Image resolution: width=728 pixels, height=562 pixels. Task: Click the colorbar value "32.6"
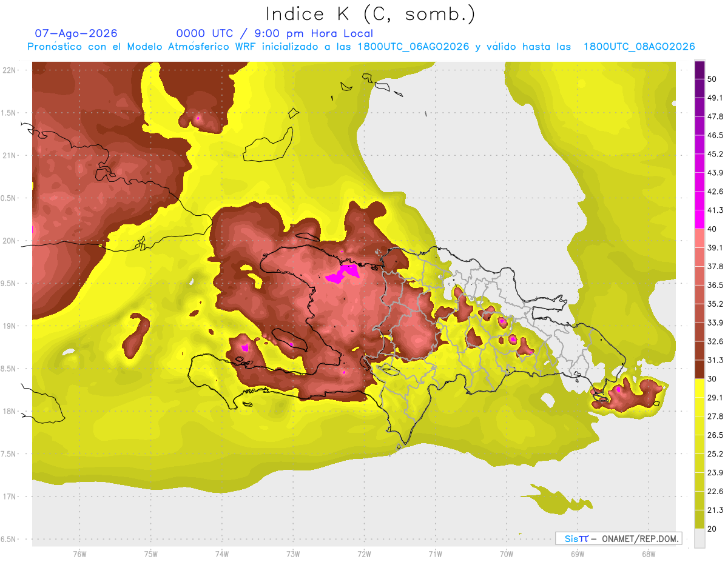tap(715, 341)
